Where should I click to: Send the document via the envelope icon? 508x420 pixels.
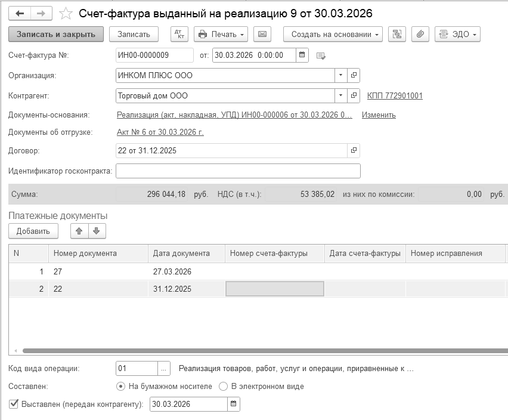(x=262, y=34)
